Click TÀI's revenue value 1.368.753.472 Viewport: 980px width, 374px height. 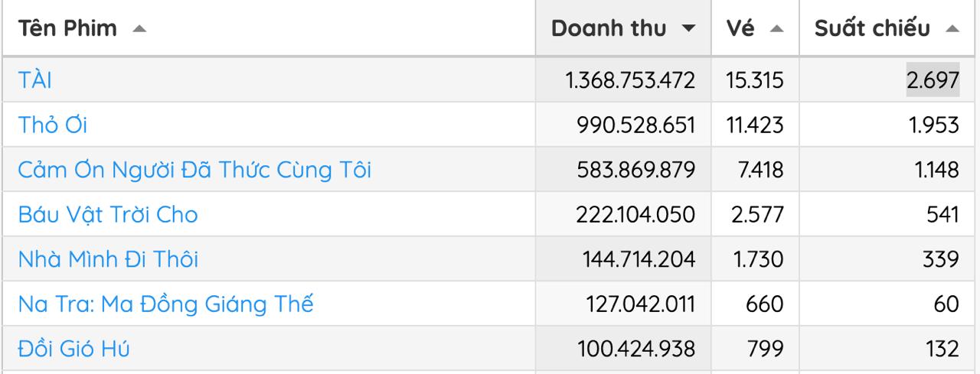(630, 80)
